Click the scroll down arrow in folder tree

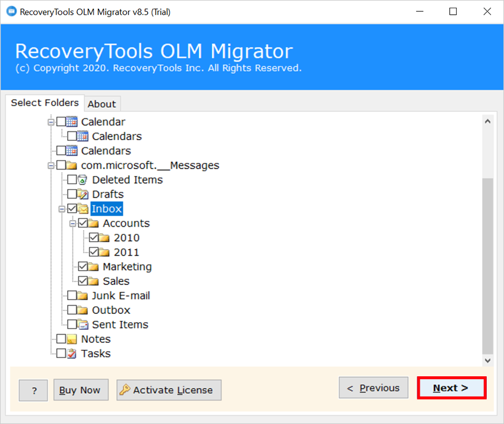click(487, 360)
